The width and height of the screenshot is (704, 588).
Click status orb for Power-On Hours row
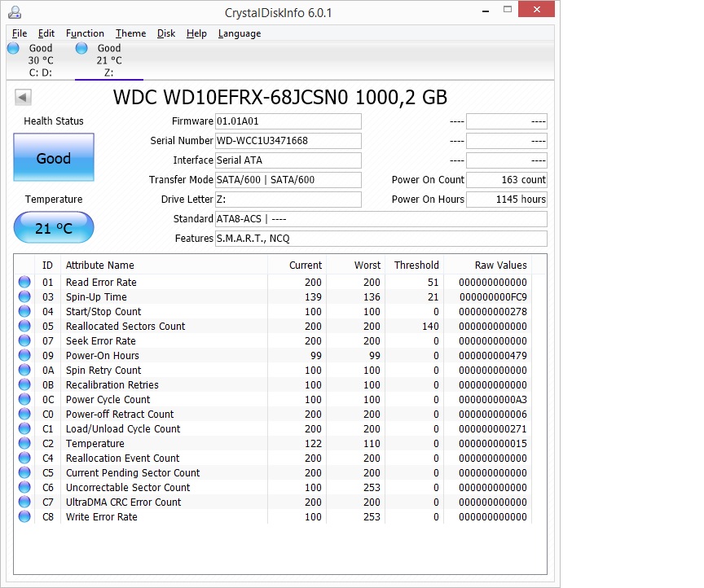24,355
